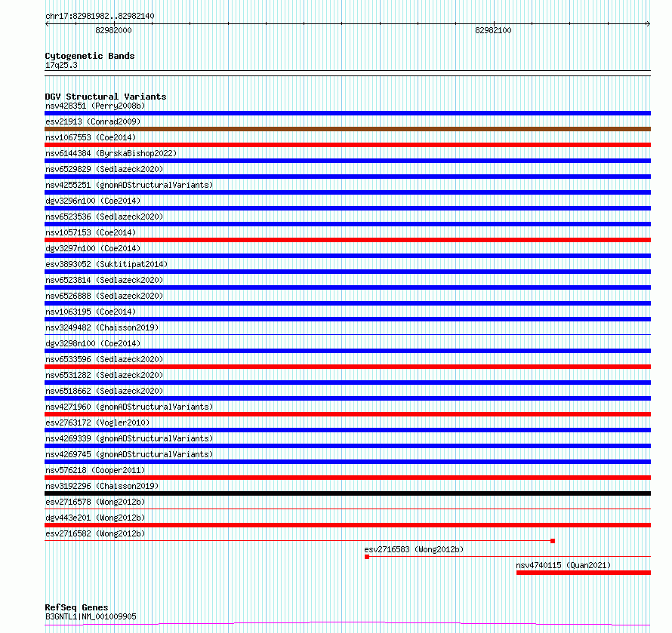Select the Cytogenetic Bands track title
The image size is (672, 633).
pyautogui.click(x=90, y=56)
